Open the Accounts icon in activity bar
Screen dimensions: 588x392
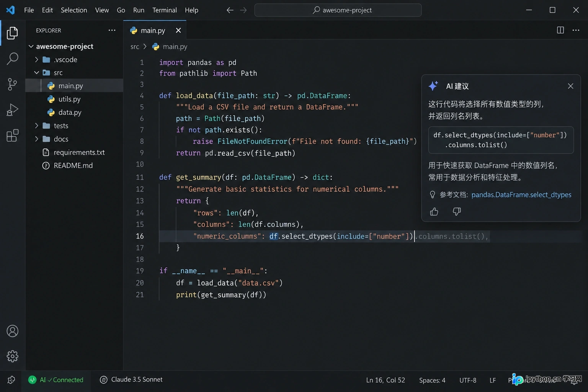[12, 331]
